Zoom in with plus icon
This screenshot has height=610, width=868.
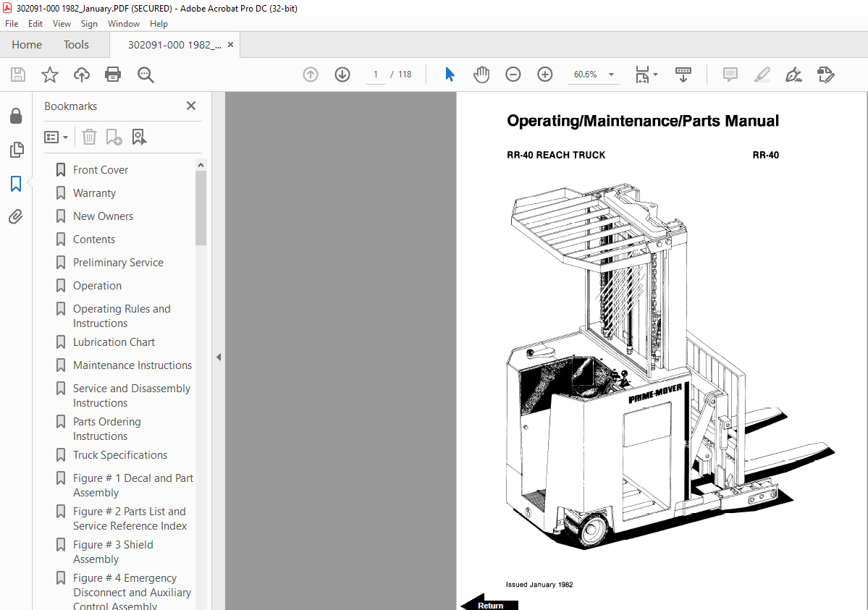pyautogui.click(x=544, y=75)
